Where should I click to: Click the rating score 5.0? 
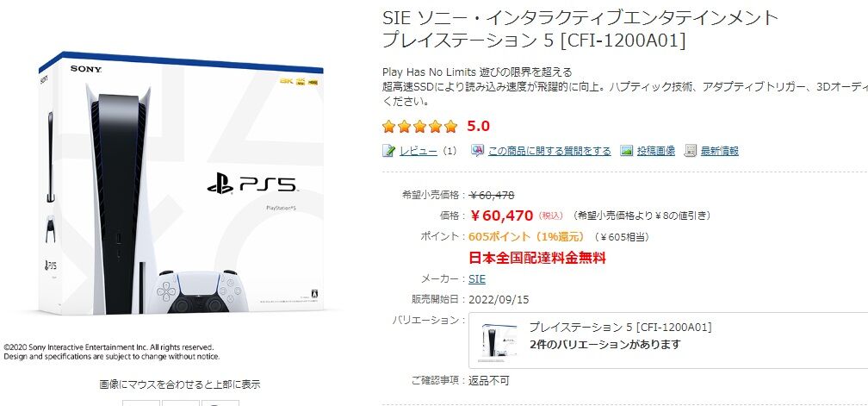click(x=478, y=127)
